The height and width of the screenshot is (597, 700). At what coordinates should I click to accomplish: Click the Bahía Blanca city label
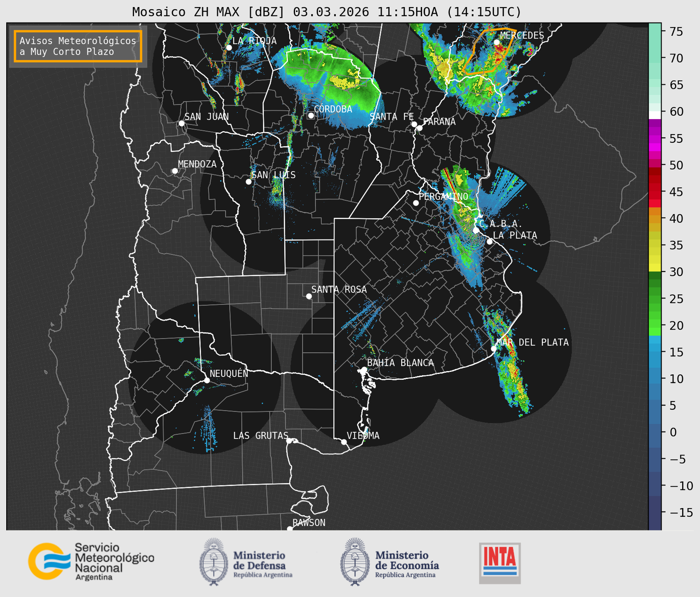[400, 363]
